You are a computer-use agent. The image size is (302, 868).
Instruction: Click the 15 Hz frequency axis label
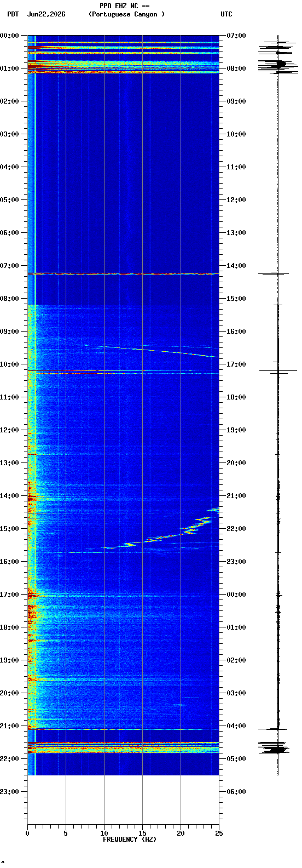142,833
